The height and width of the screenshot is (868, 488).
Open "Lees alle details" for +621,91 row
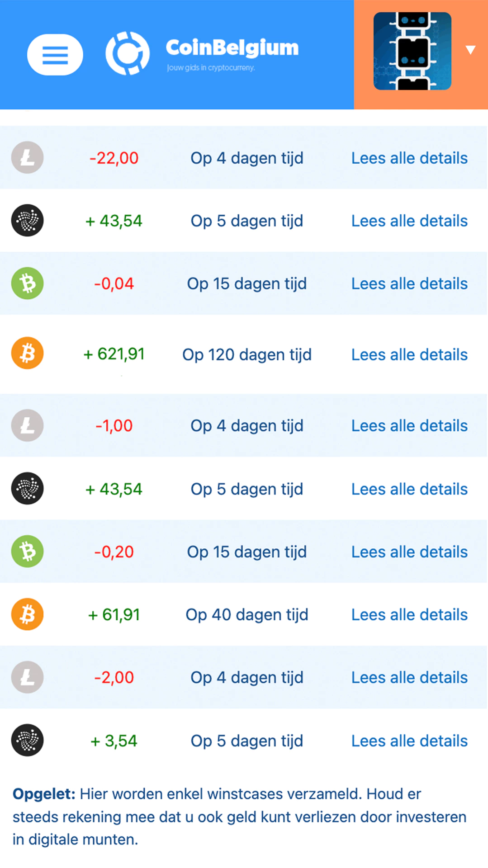tap(409, 355)
